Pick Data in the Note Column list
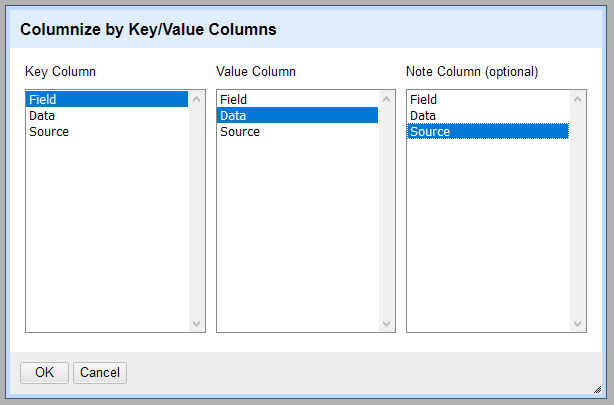614x405 pixels. click(487, 115)
